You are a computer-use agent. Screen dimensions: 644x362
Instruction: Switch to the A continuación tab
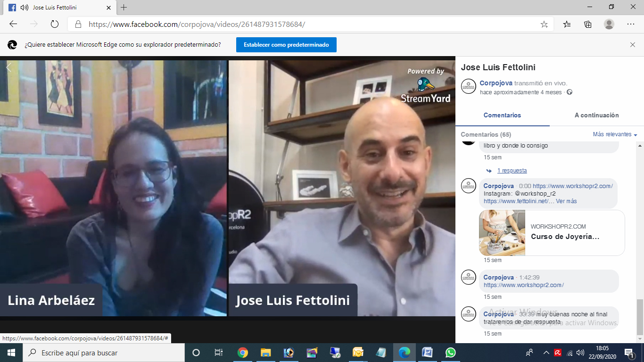[x=596, y=115]
